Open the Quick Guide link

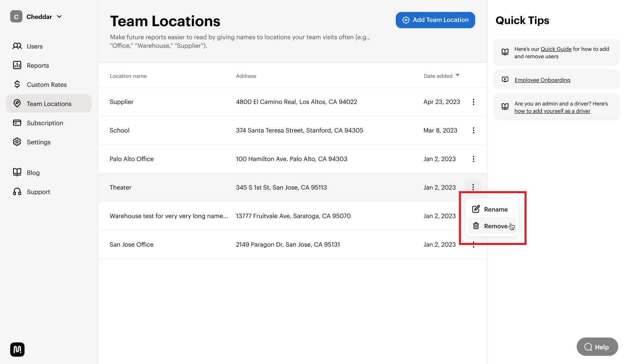point(556,49)
